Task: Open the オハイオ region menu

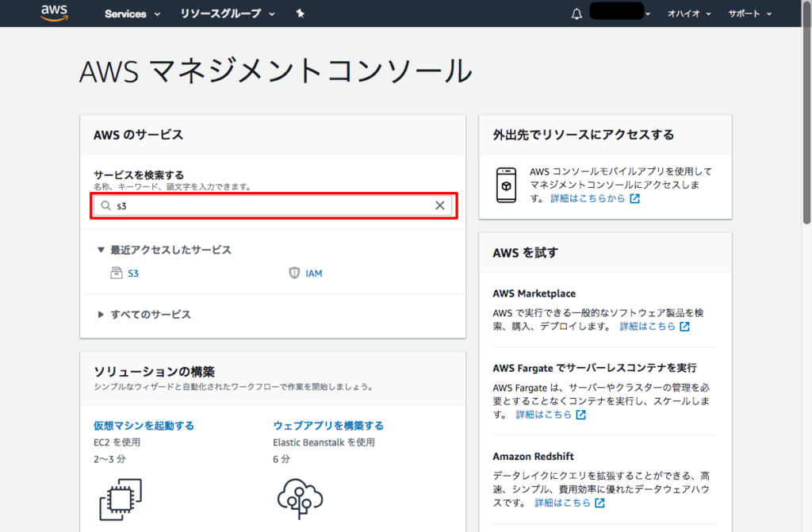Action: coord(689,14)
